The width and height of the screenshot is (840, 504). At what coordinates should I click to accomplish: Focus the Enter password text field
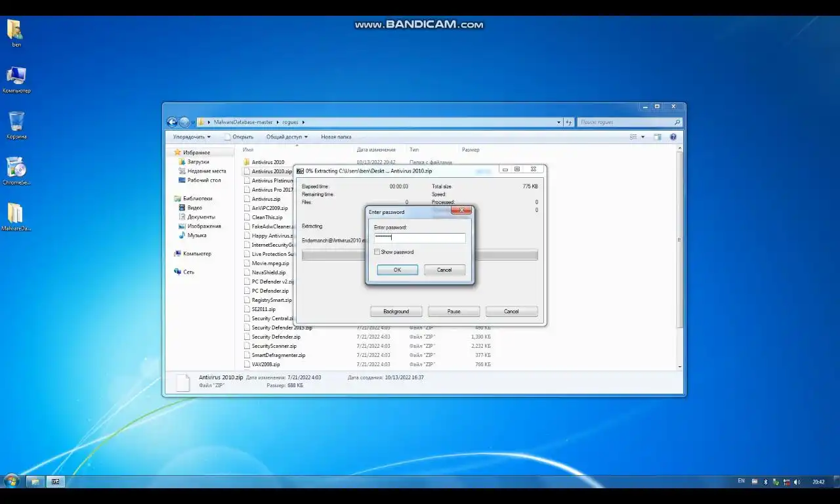419,238
